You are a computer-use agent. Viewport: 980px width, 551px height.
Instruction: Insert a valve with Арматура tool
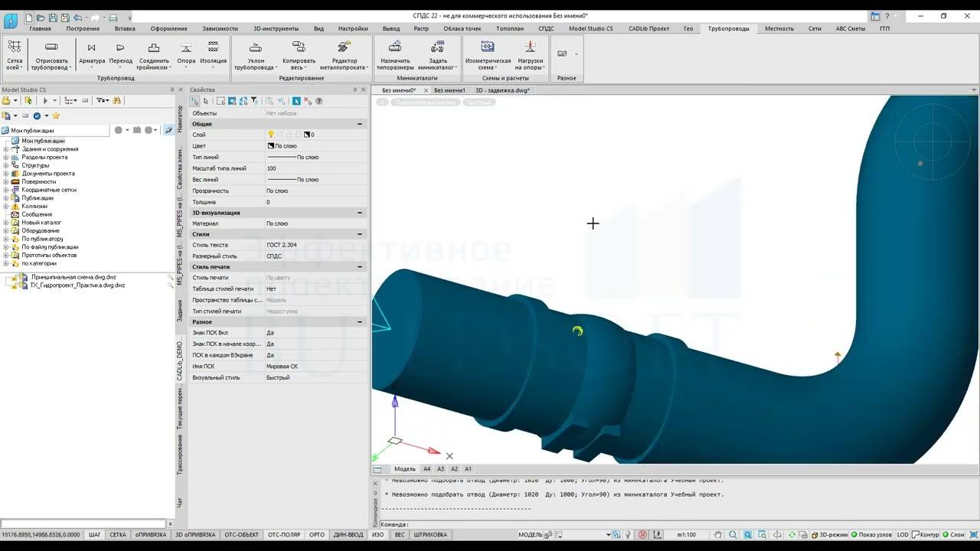[92, 55]
